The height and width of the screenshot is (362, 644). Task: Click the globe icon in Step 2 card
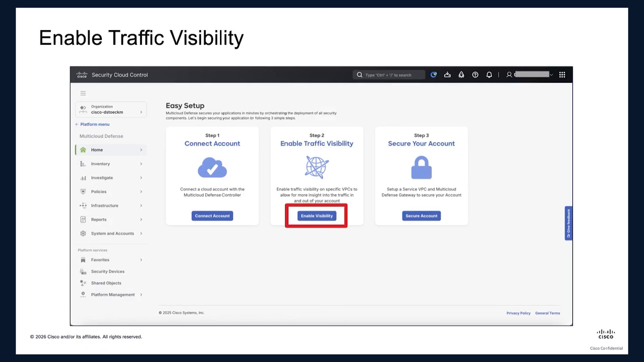[x=317, y=167]
